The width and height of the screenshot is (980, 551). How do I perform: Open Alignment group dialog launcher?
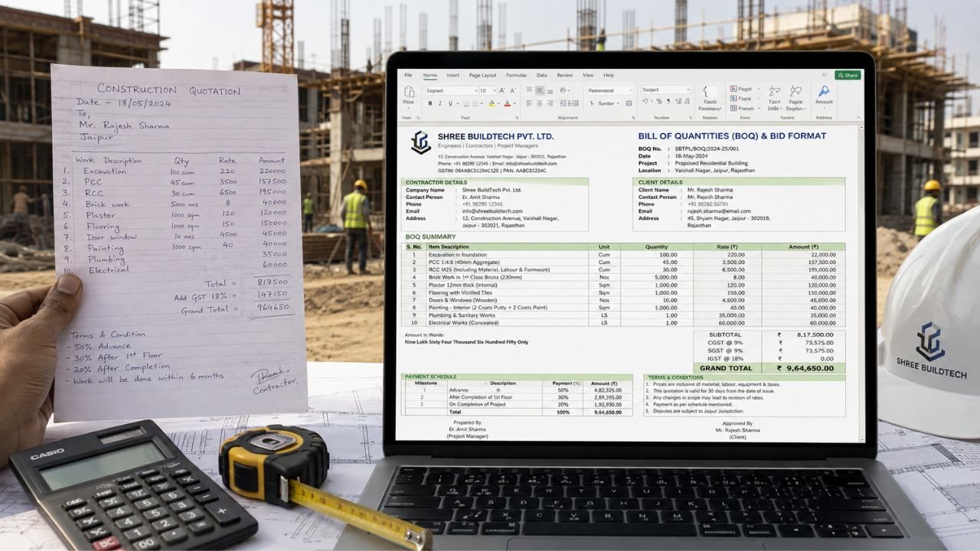[x=633, y=118]
